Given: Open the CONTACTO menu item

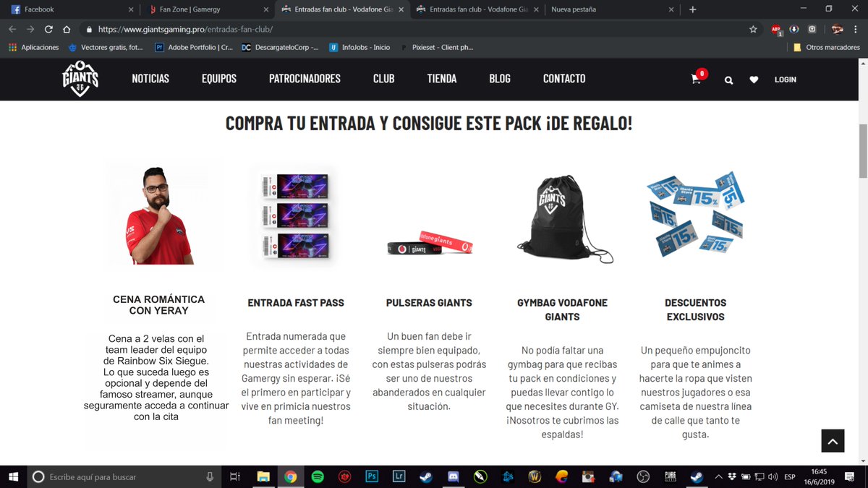Looking at the screenshot, I should (564, 79).
